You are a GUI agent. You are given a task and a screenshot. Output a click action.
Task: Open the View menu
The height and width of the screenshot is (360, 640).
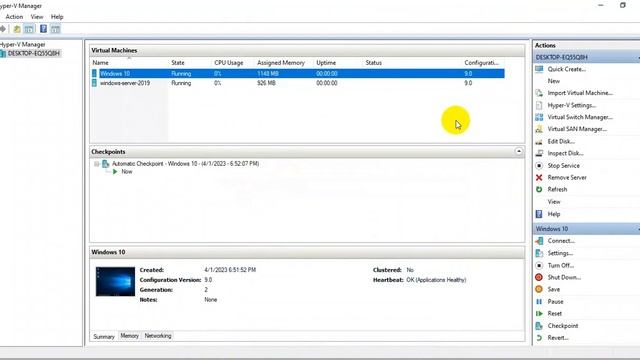click(37, 17)
